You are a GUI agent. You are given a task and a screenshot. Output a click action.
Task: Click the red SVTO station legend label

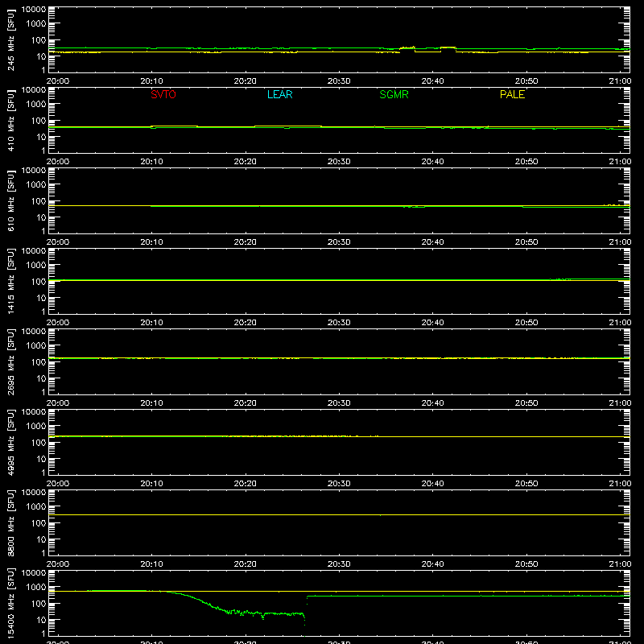163,94
